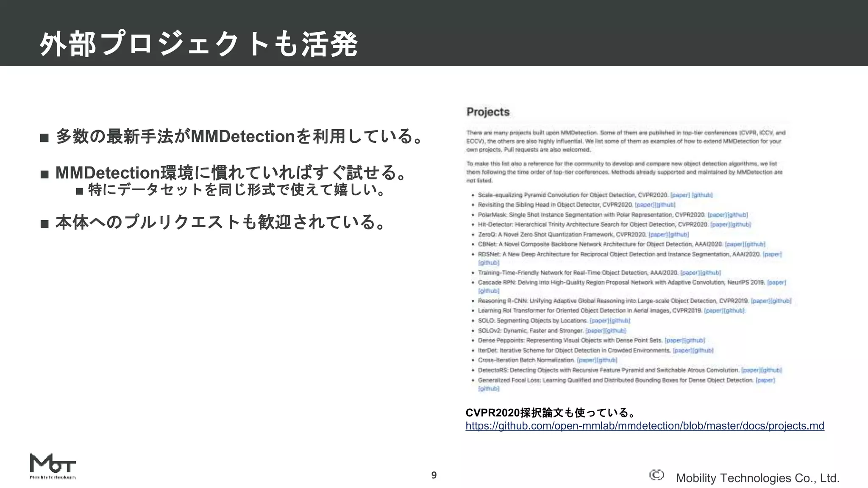Open github link for Cascade RPN
The width and height of the screenshot is (868, 488).
[x=489, y=291]
